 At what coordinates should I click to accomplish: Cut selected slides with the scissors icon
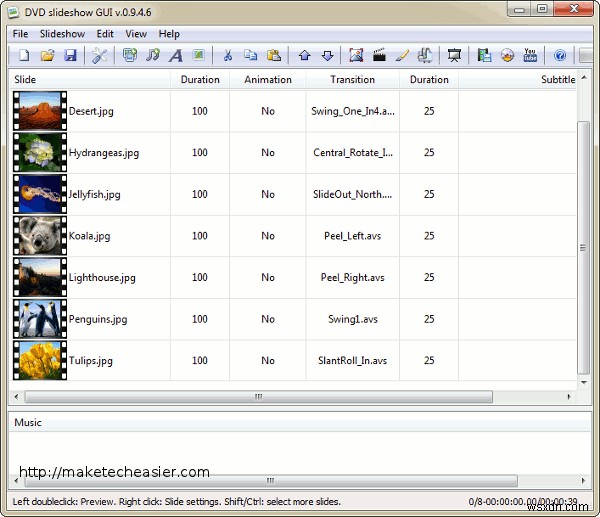tap(228, 55)
